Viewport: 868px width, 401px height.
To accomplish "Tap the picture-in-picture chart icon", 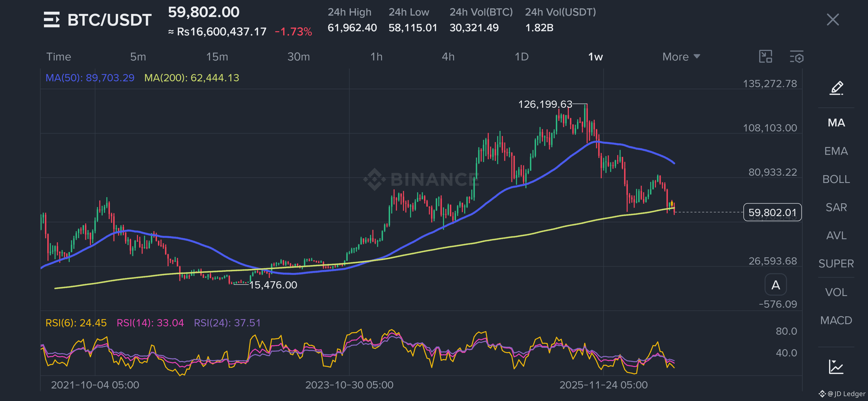I will [x=766, y=56].
